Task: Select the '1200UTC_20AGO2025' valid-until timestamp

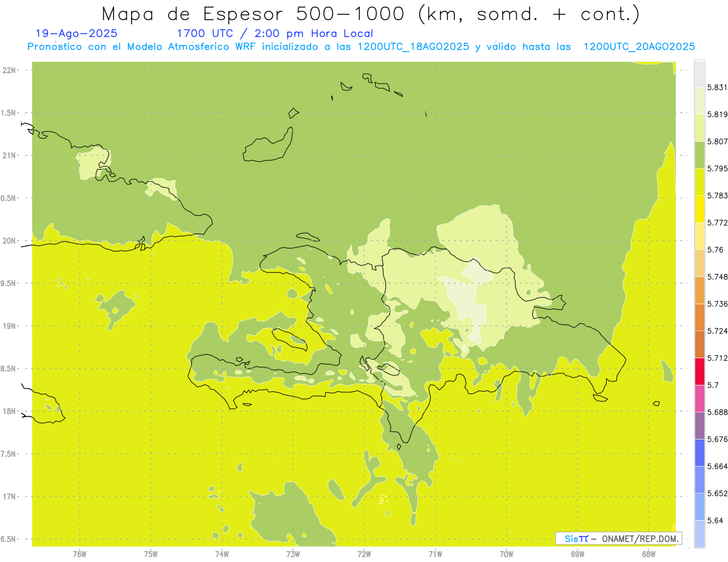Action: (639, 47)
